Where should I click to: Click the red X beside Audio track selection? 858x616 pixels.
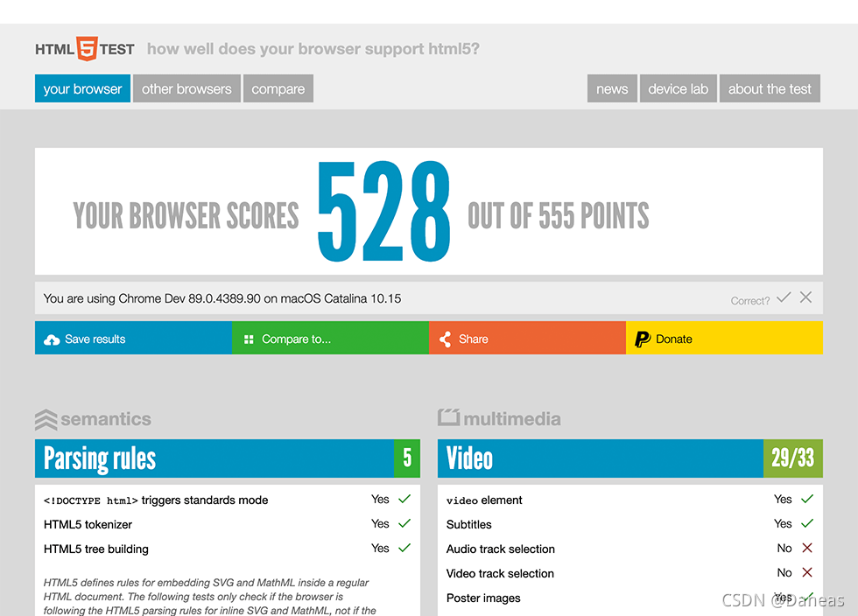(x=807, y=548)
